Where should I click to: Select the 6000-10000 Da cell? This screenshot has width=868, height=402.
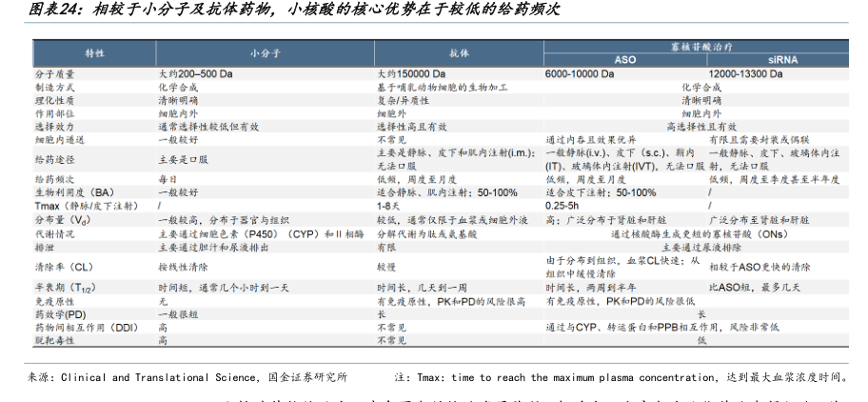(x=582, y=72)
